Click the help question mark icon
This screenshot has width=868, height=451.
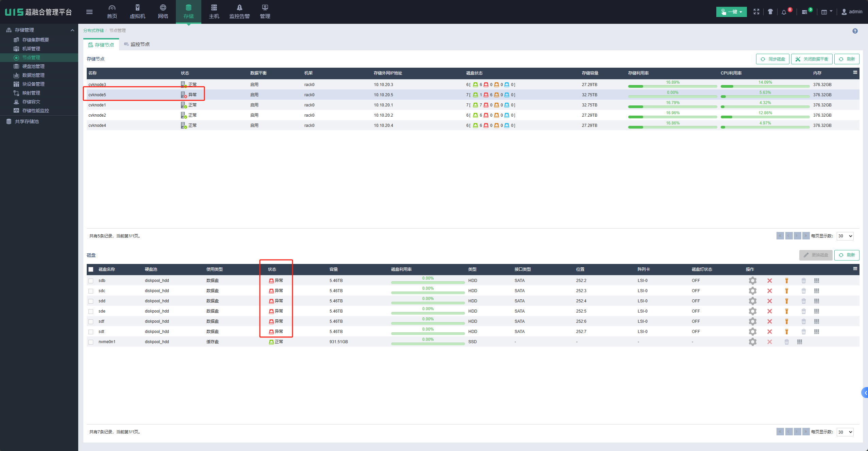click(855, 31)
